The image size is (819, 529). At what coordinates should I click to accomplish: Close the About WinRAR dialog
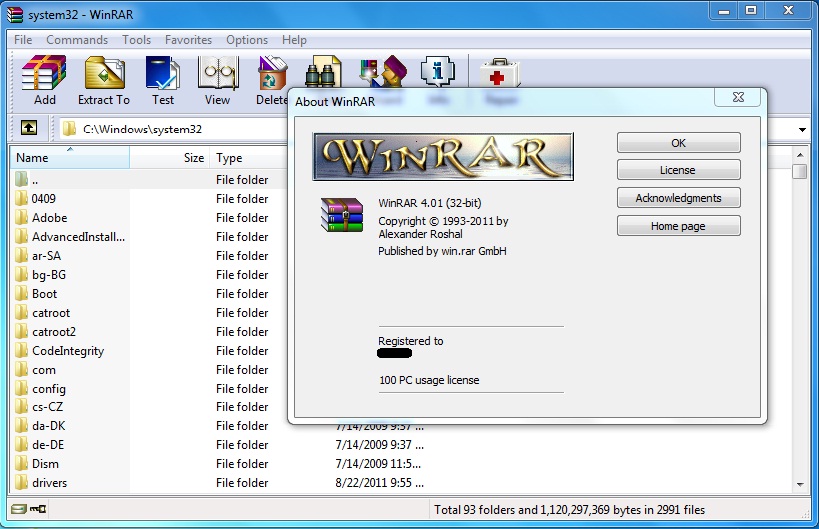(x=738, y=97)
